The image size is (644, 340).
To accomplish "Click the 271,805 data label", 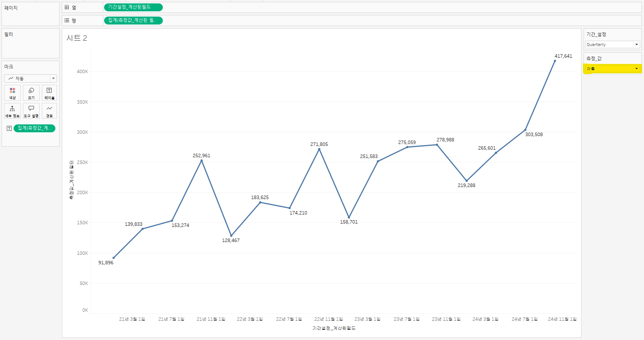I will (x=319, y=144).
